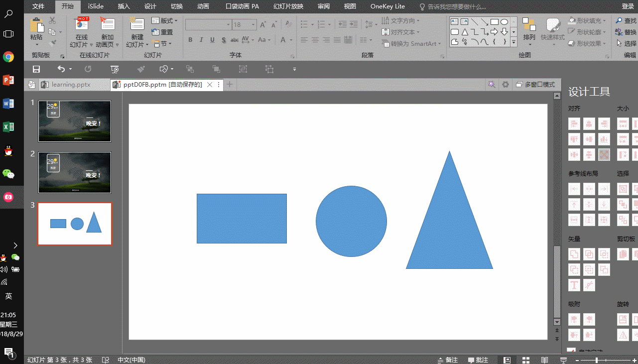Image resolution: width=638 pixels, height=364 pixels.
Task: Toggle the 备注 notes pane
Action: (447, 360)
